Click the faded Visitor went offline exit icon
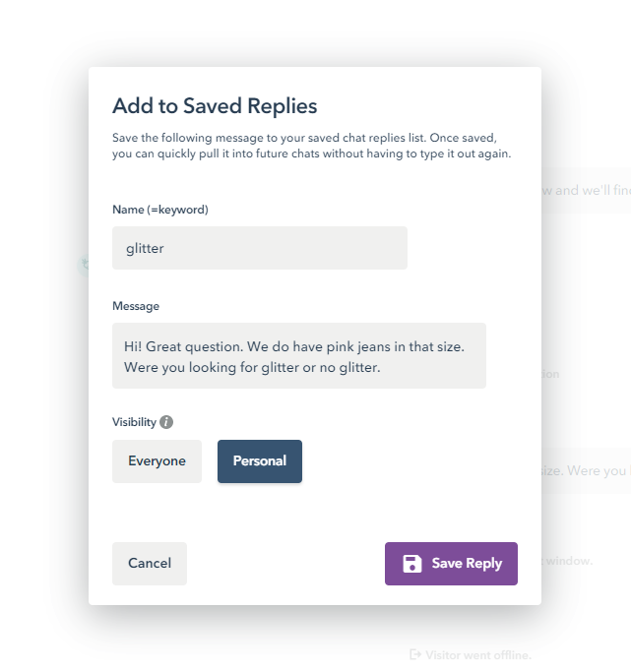 pos(415,654)
